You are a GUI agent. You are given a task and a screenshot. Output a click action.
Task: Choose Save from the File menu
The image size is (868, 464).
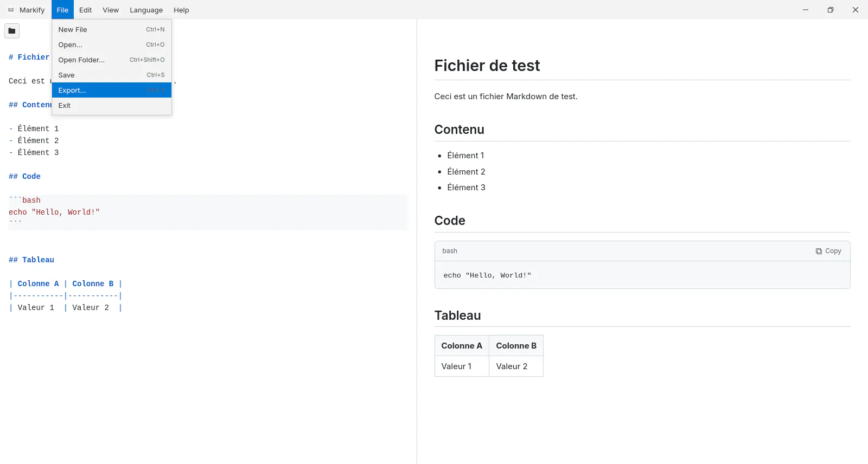tap(112, 75)
